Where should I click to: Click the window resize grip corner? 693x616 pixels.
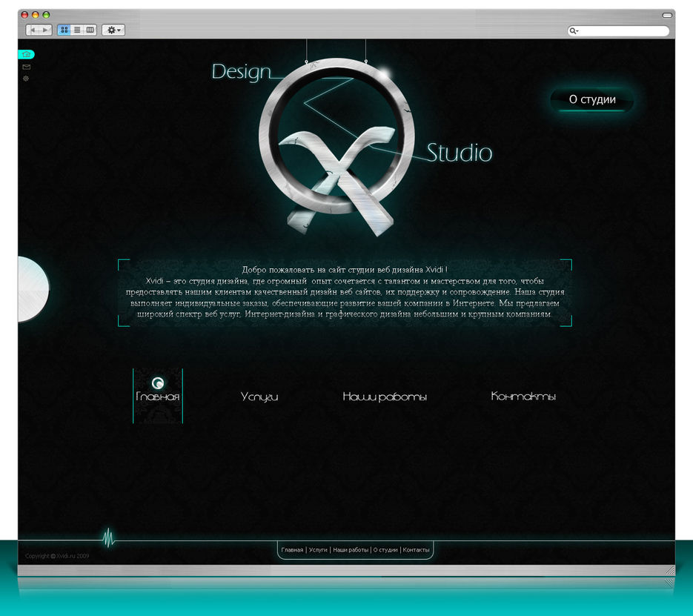(670, 571)
